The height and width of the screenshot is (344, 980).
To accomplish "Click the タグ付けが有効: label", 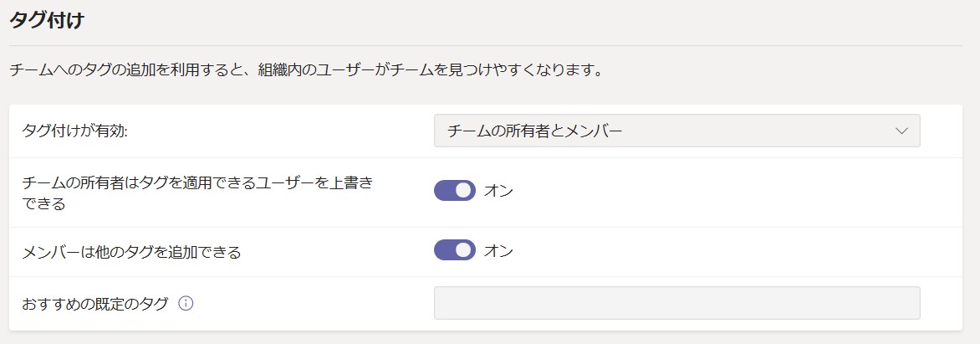I will coord(74,131).
